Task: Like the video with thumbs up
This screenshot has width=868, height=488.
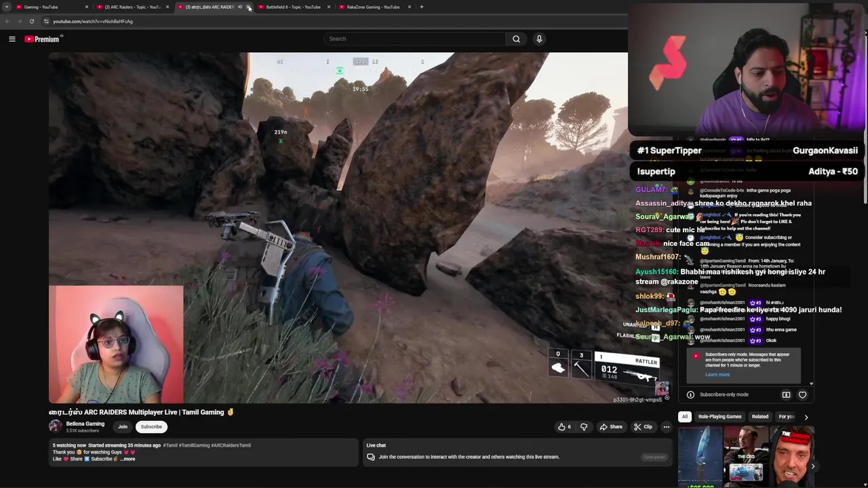Action: coord(564,427)
